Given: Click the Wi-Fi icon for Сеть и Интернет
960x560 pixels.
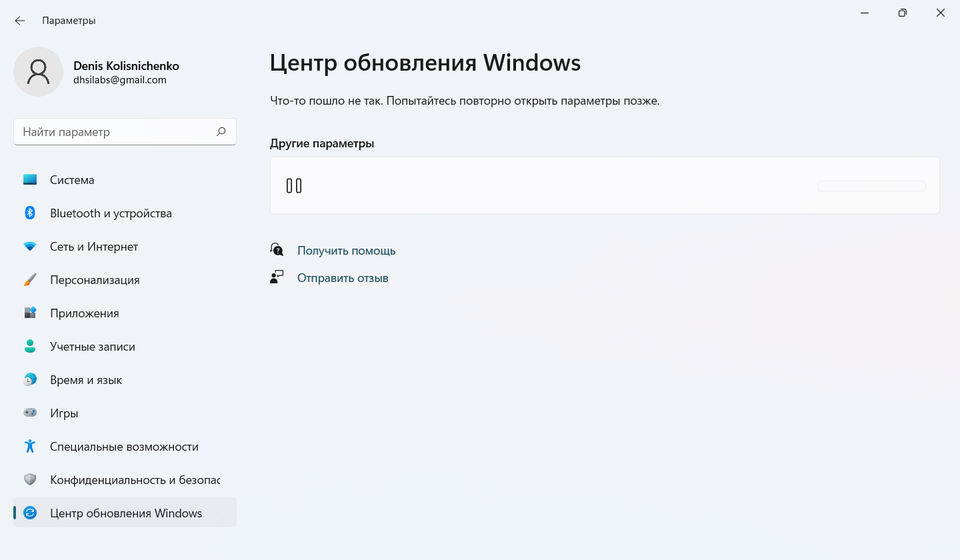Looking at the screenshot, I should tap(30, 247).
